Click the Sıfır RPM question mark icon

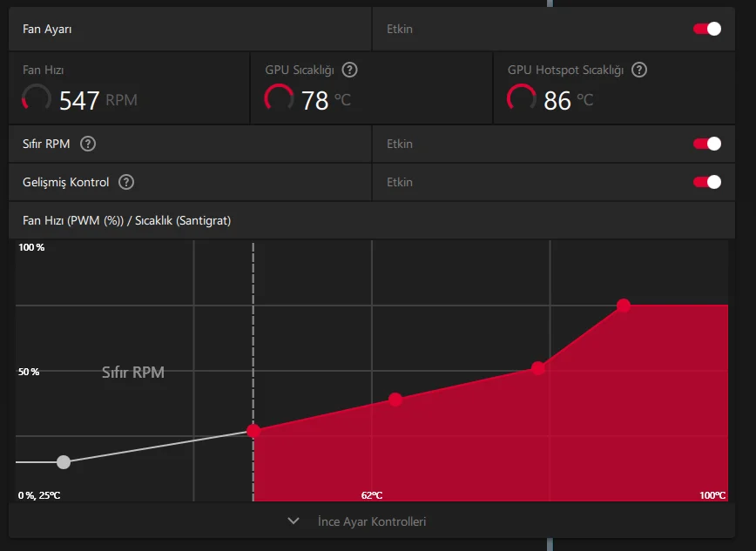point(88,144)
